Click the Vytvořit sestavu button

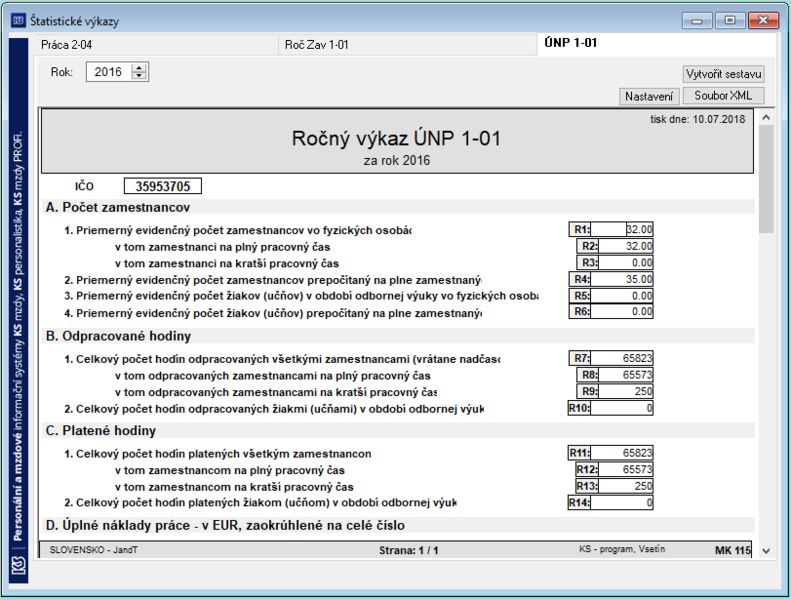[x=723, y=74]
